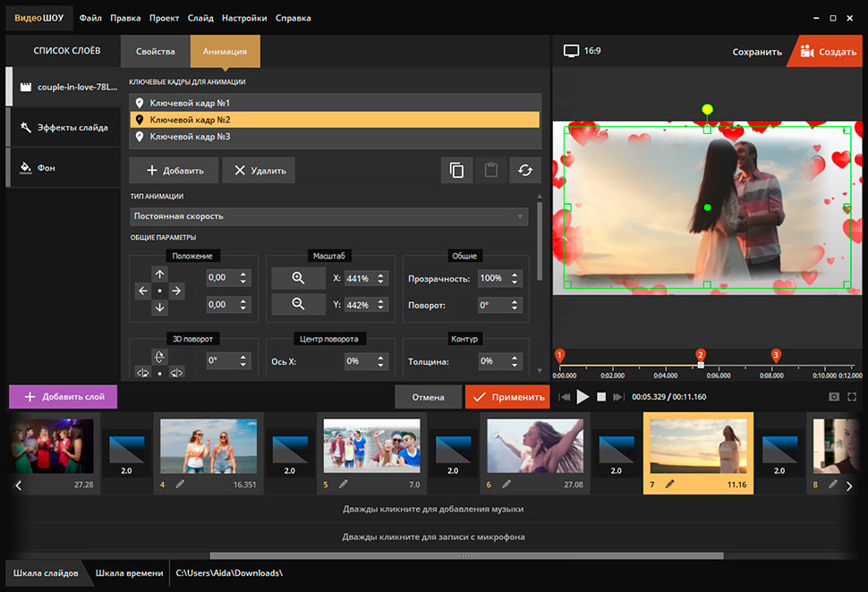
Task: Open the Файл menu
Action: 90,18
